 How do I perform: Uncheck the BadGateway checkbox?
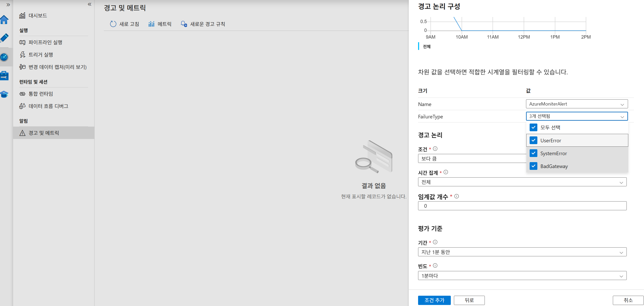coord(533,166)
